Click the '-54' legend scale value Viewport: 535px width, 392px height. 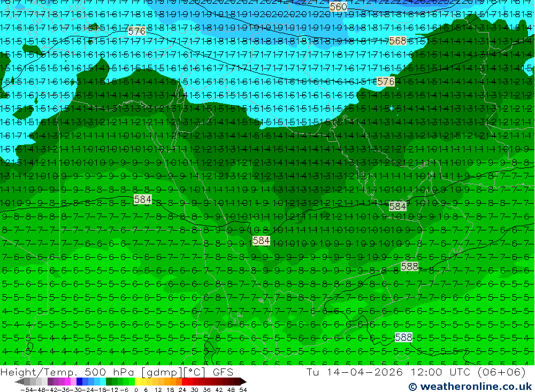coord(27,390)
